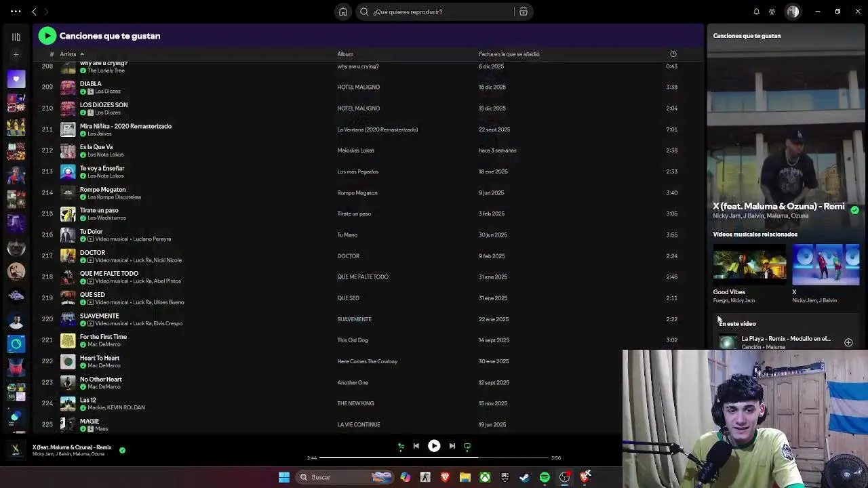The width and height of the screenshot is (868, 488).
Task: Toggle the liked checkmark for Tu Dolor
Action: pos(83,239)
